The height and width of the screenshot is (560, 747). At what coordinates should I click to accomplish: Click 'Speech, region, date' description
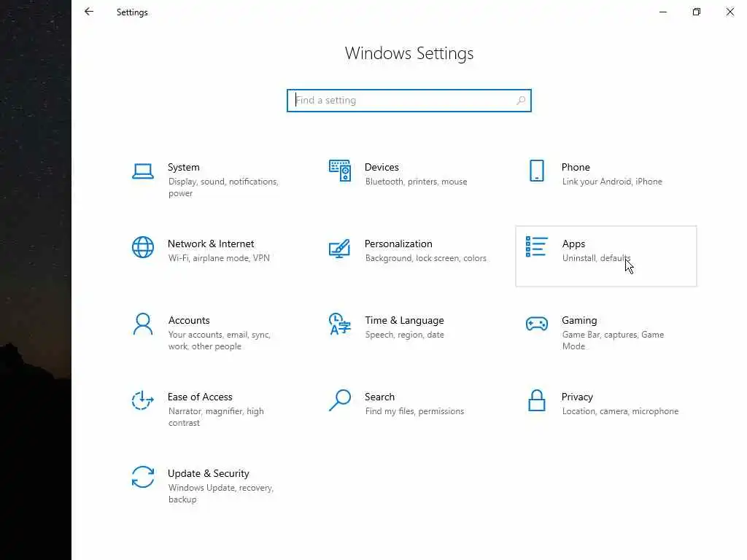[404, 335]
